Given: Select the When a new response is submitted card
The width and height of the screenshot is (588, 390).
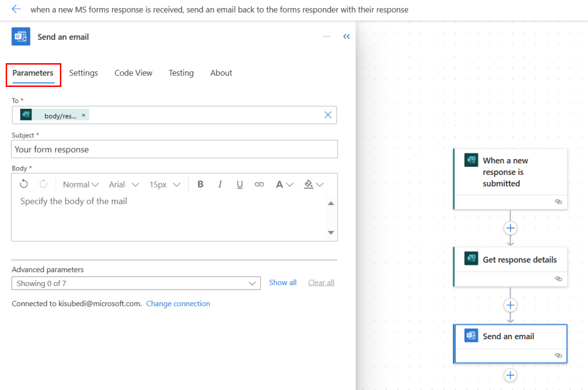Looking at the screenshot, I should (511, 179).
